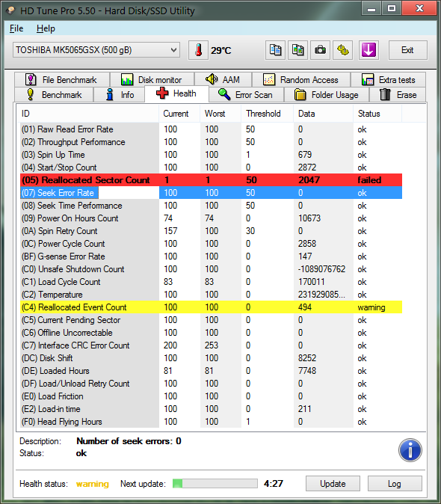This screenshot has width=441, height=504.
Task: Open options via the gears icon
Action: pos(343,50)
